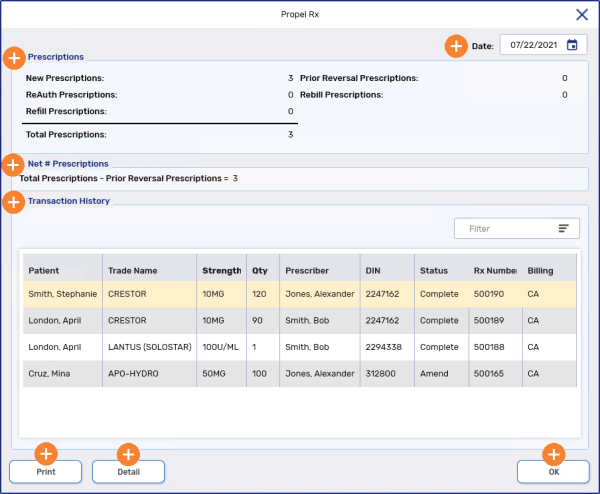Viewport: 600px width, 494px height.
Task: Click the plus hotspot above OK button
Action: point(553,453)
